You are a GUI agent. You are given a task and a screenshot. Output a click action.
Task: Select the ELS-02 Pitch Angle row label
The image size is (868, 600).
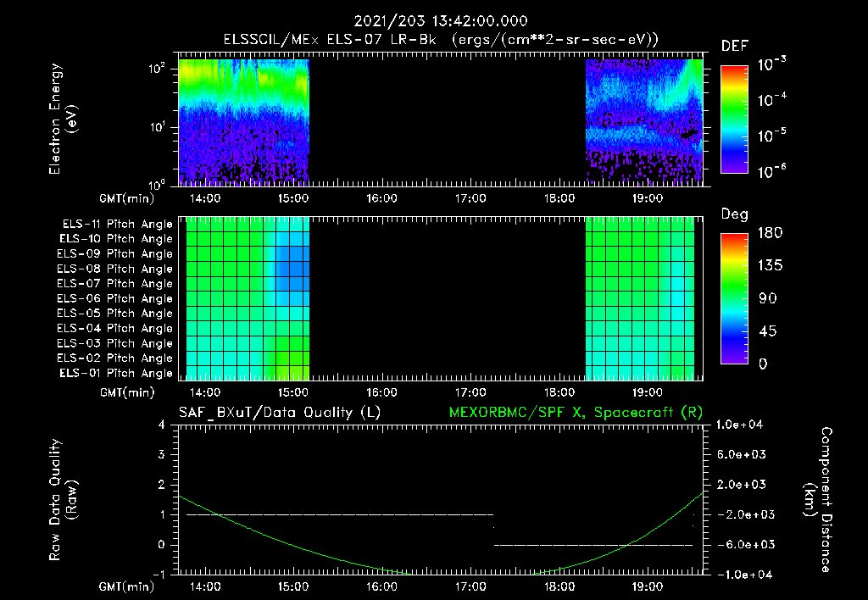coord(114,358)
